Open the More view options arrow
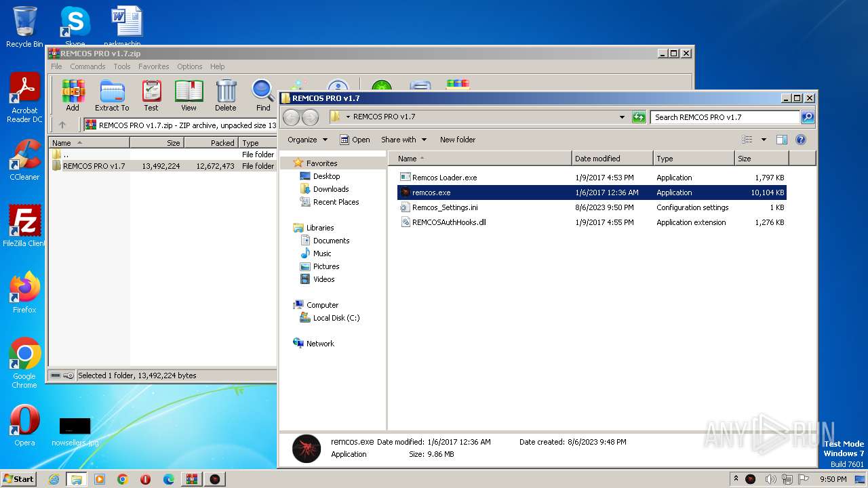The width and height of the screenshot is (868, 488). click(764, 140)
